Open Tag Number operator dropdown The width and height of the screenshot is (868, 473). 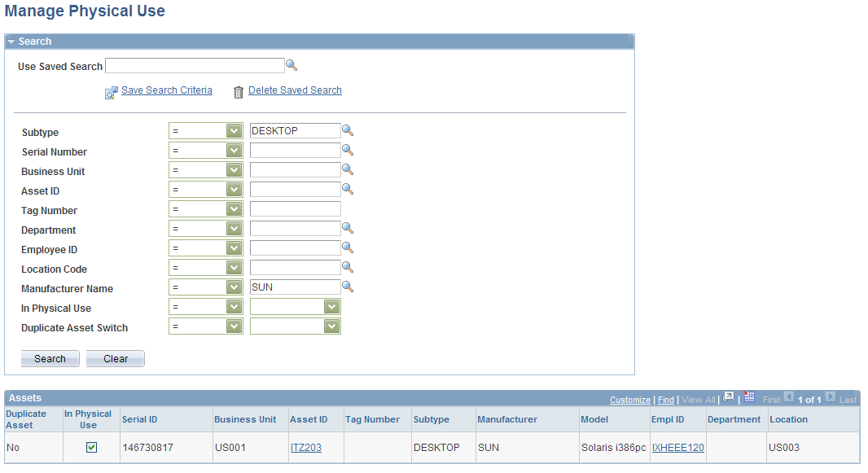point(206,209)
